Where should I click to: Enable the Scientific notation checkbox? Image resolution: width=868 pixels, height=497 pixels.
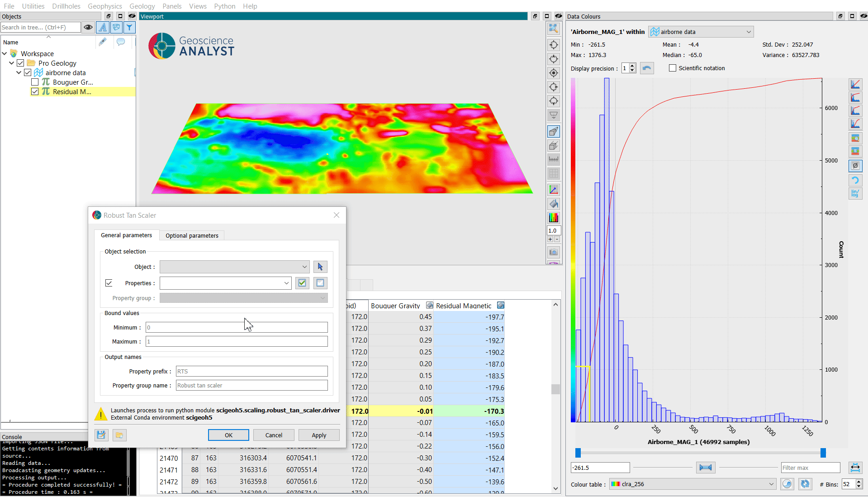673,68
